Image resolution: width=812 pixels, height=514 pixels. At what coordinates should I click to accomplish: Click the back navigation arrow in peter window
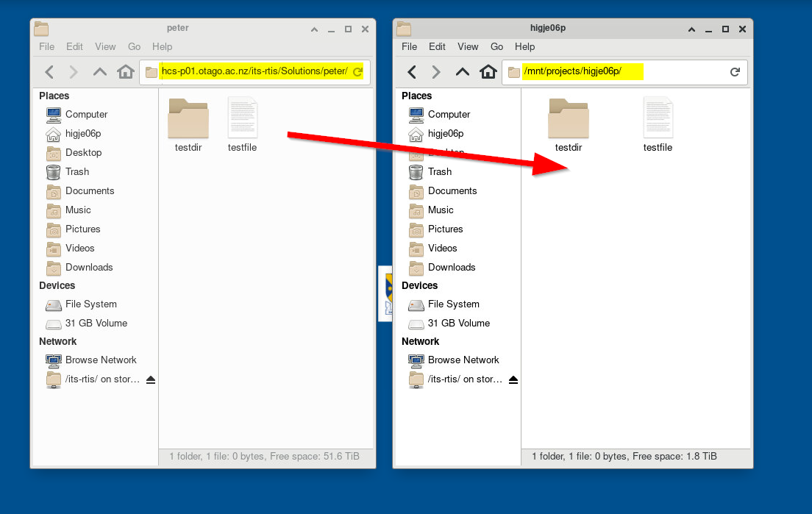[x=49, y=71]
